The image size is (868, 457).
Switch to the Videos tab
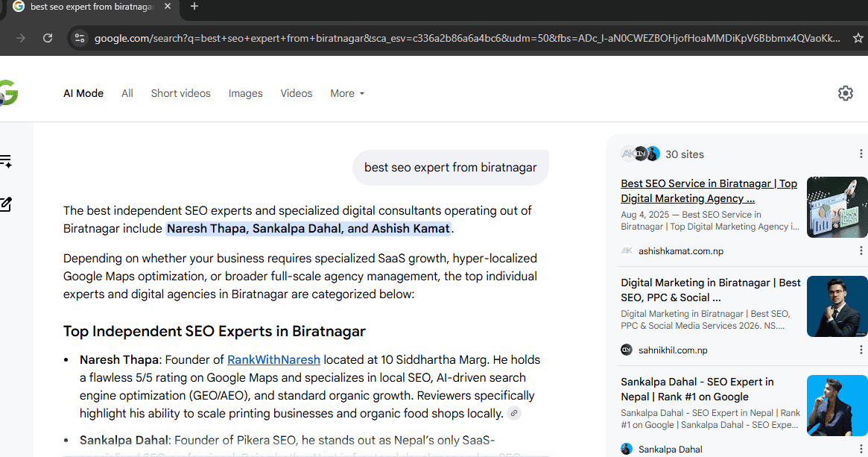[296, 94]
